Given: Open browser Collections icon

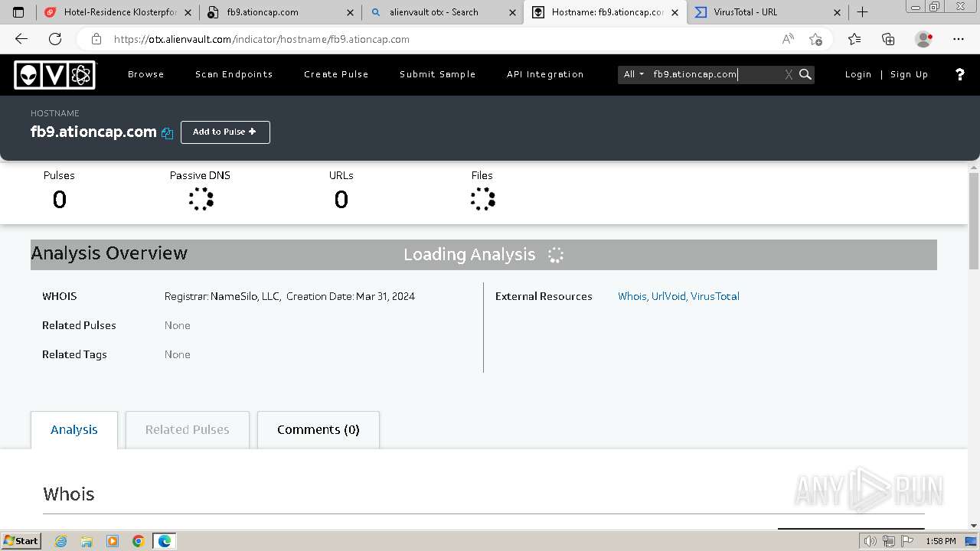Looking at the screenshot, I should 888,39.
